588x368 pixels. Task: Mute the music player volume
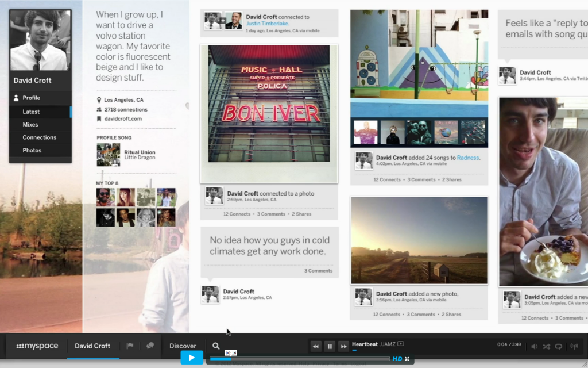535,347
